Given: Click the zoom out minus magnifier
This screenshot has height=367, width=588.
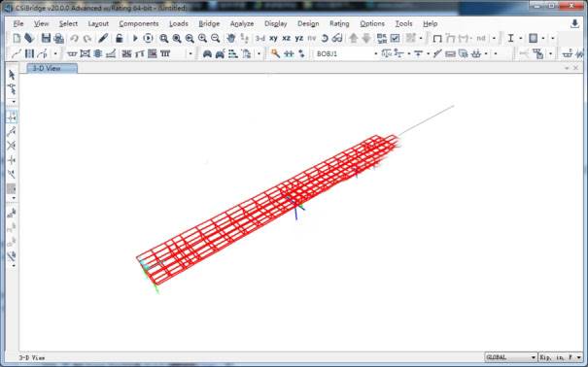Looking at the screenshot, I should 215,38.
